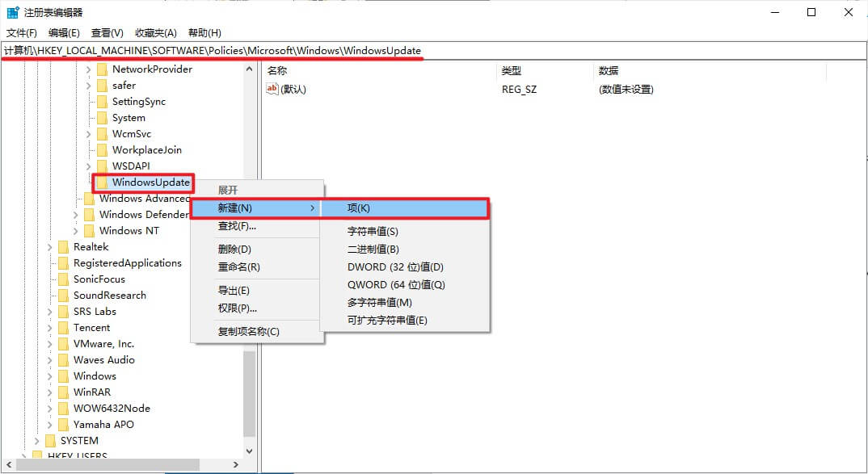The width and height of the screenshot is (868, 474).
Task: Click the WinRAR folder icon
Action: click(x=63, y=392)
